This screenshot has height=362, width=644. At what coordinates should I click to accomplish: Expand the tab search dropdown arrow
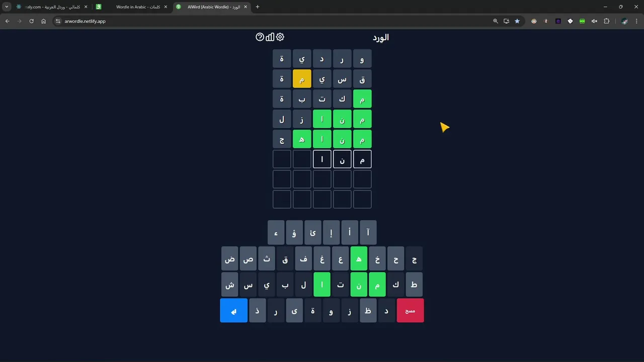click(7, 7)
